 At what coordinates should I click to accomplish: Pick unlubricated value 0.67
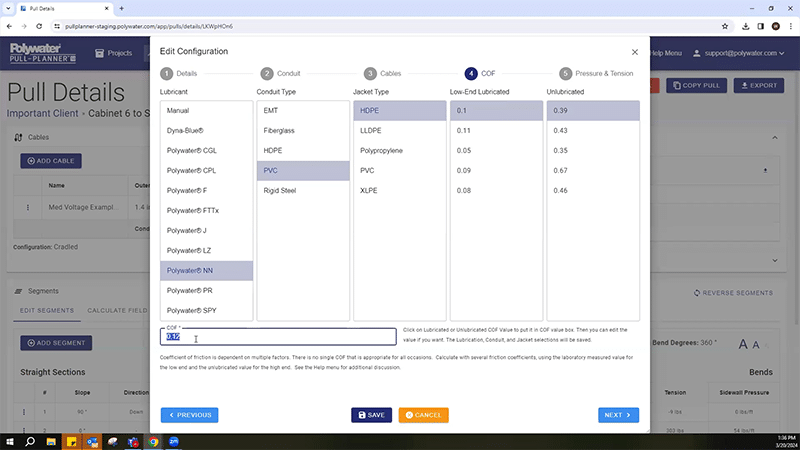pyautogui.click(x=593, y=170)
